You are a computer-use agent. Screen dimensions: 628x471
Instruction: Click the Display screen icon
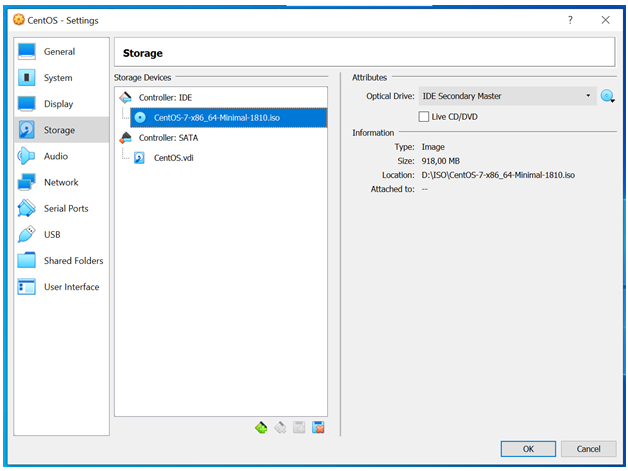click(27, 104)
